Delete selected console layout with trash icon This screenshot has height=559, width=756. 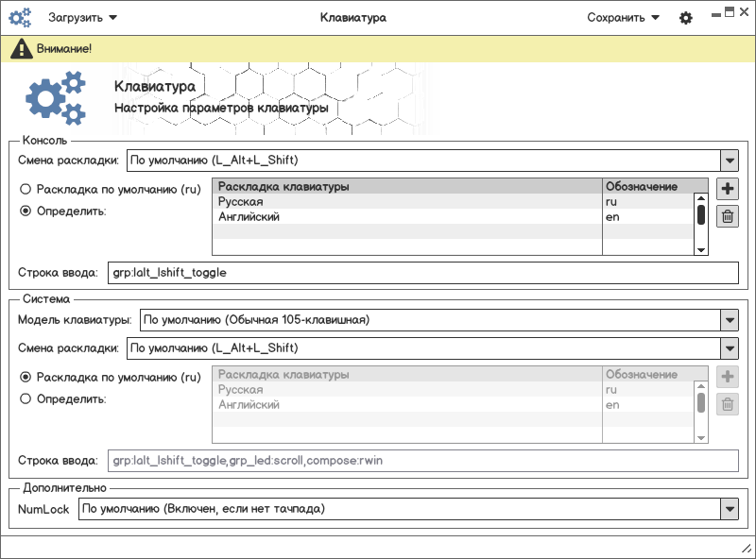728,216
